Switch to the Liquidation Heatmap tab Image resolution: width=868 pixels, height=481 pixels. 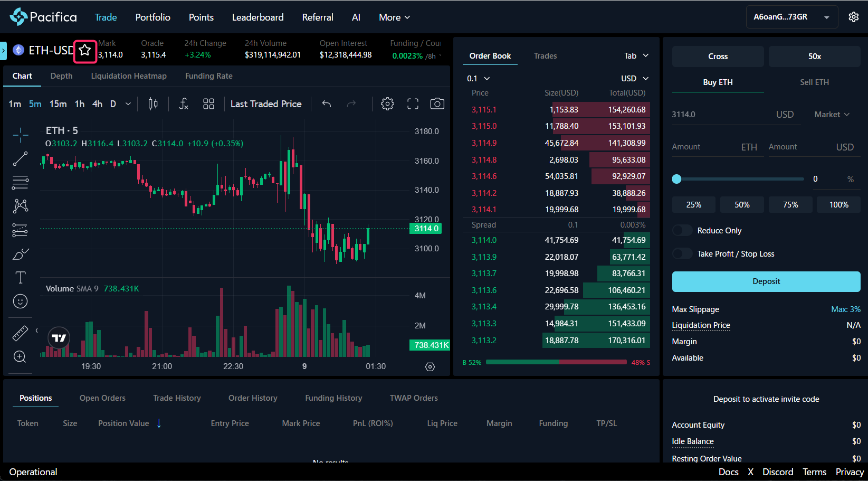(129, 76)
